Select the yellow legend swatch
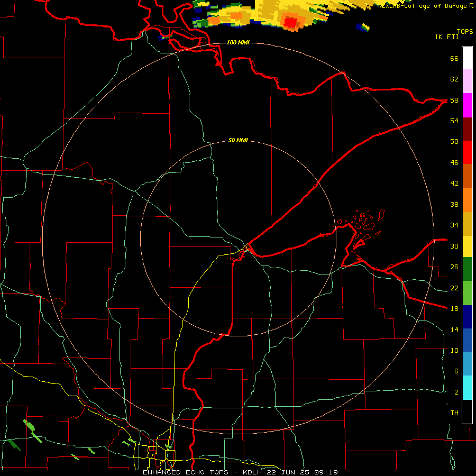This screenshot has height=476, width=476. tap(467, 246)
